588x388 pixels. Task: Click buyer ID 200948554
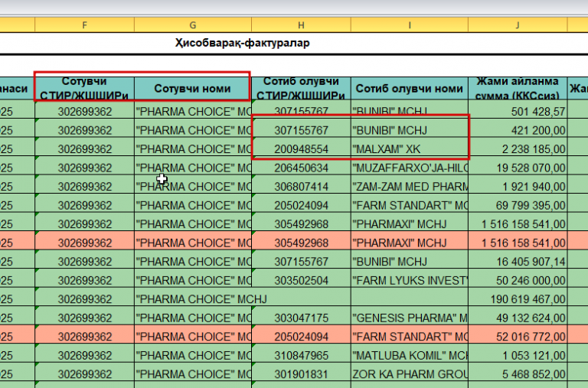coord(301,148)
